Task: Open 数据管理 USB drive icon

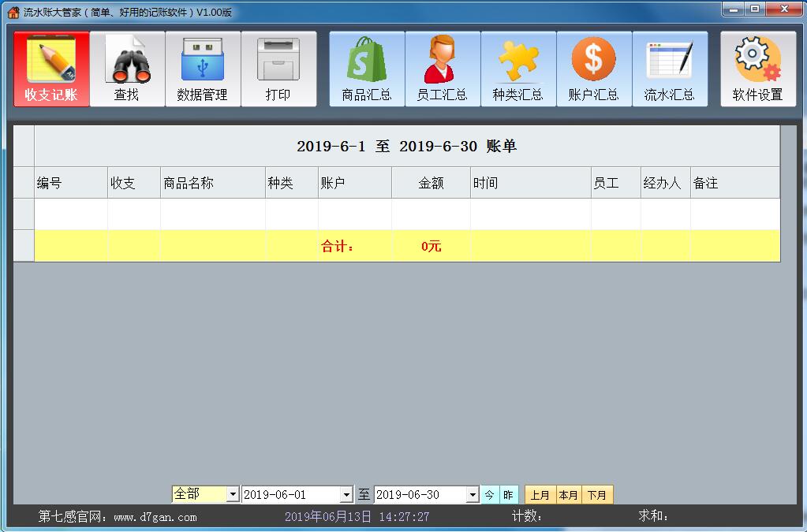Action: (203, 69)
